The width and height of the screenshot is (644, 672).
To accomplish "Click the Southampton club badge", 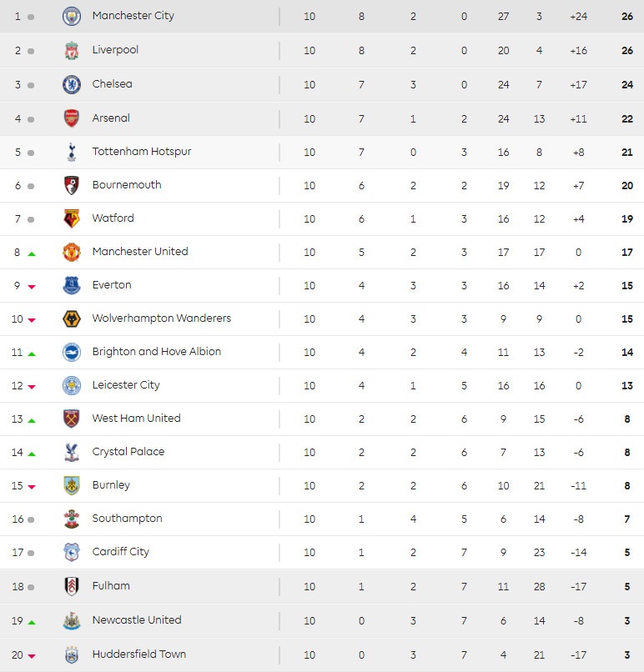I will [x=72, y=519].
